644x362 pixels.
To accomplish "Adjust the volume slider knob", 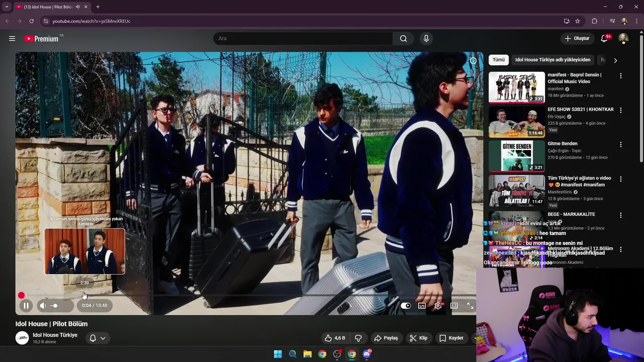I will click(x=54, y=305).
